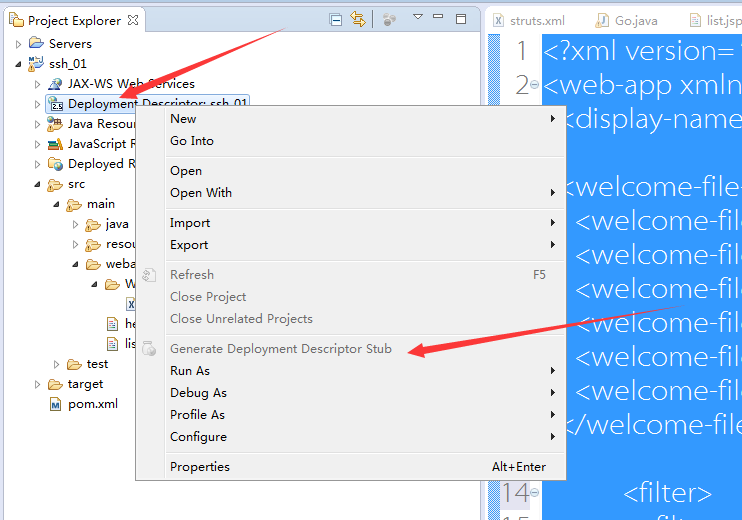Image resolution: width=742 pixels, height=520 pixels.
Task: Select the test folder label
Action: (x=97, y=364)
